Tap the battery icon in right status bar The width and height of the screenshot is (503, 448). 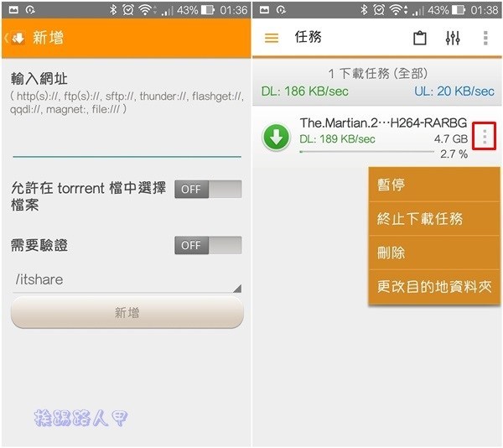[x=459, y=10]
